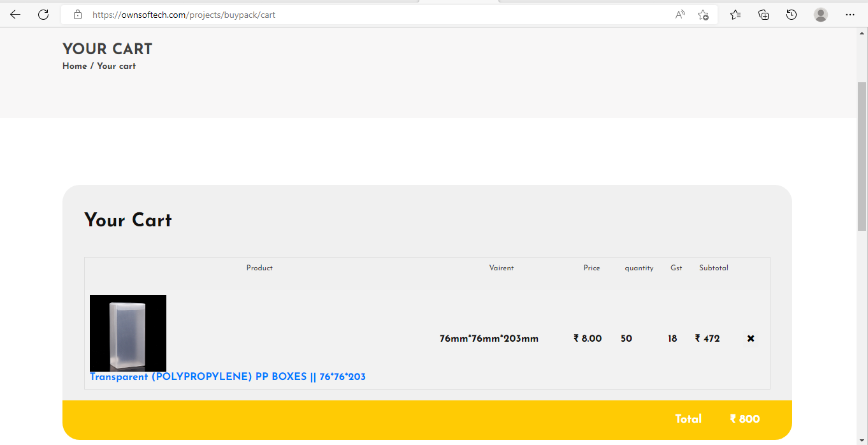Click the yellow Total bar
Image resolution: width=868 pixels, height=445 pixels.
coord(427,419)
